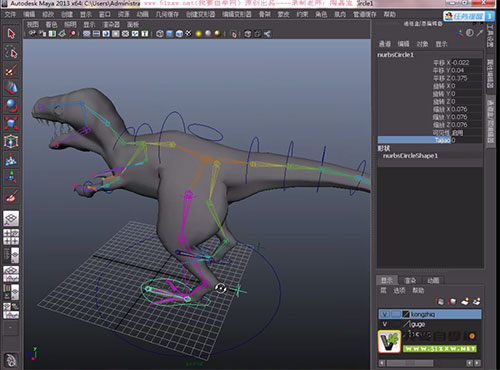Open the 文件 File menu

point(10,14)
